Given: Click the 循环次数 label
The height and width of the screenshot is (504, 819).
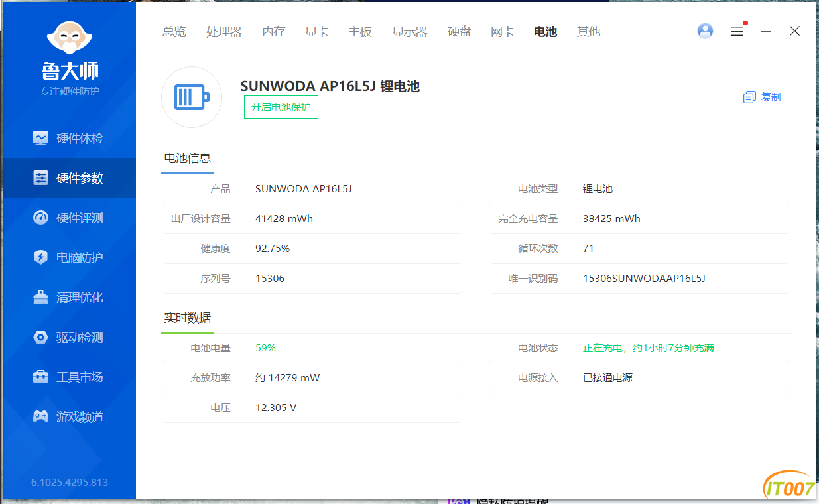Looking at the screenshot, I should pyautogui.click(x=538, y=249).
